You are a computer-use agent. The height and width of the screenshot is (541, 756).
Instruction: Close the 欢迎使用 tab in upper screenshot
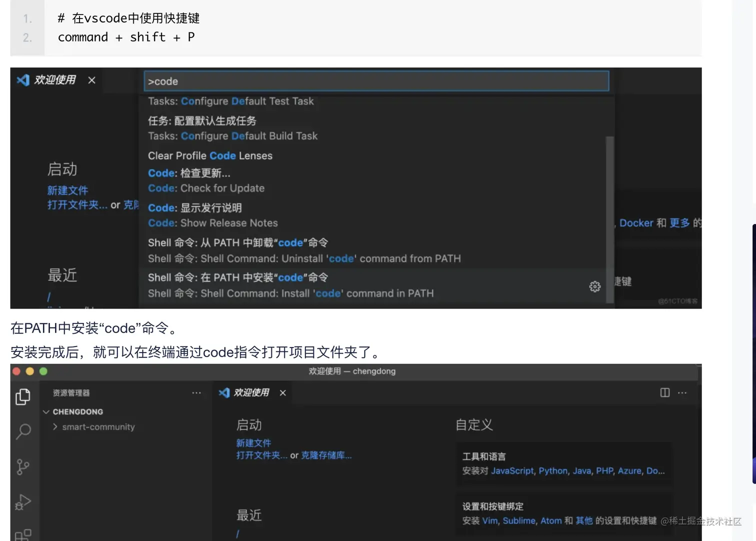click(x=91, y=80)
